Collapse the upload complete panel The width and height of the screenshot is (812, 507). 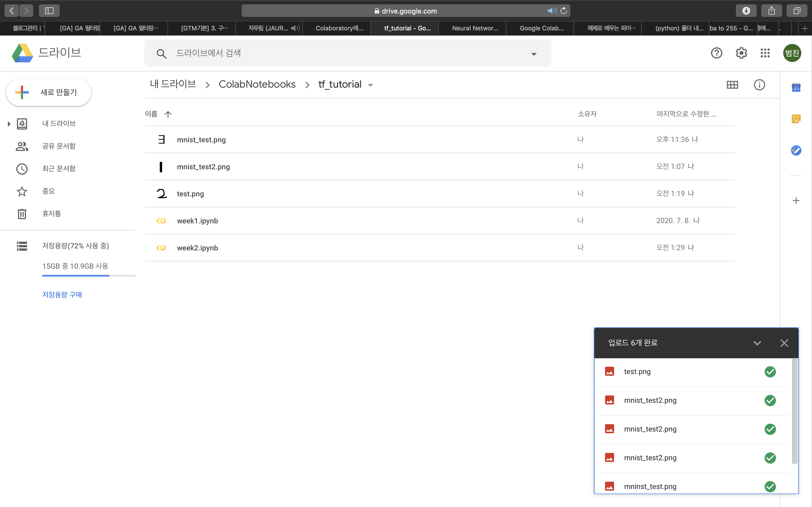click(757, 343)
